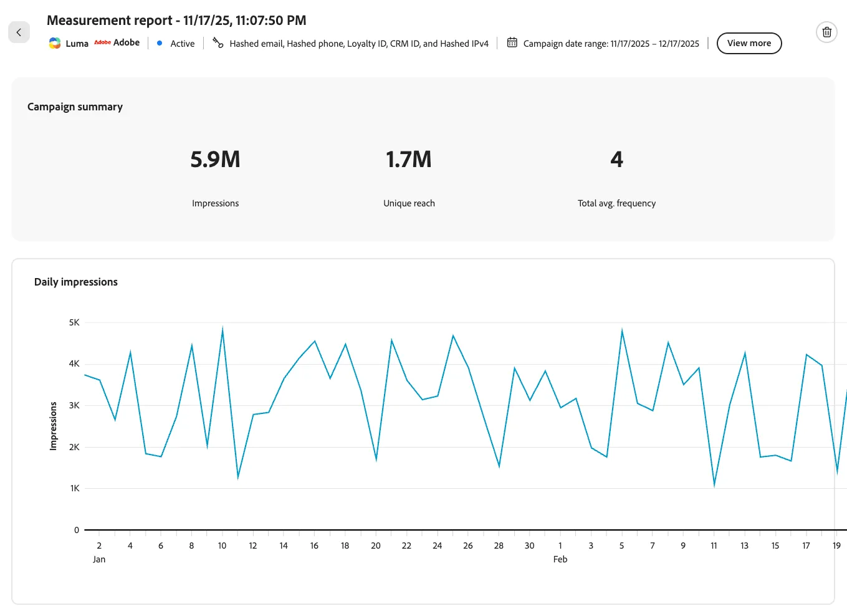Click the Luma advertiser name
Screen dimensions: 847x616
[77, 44]
